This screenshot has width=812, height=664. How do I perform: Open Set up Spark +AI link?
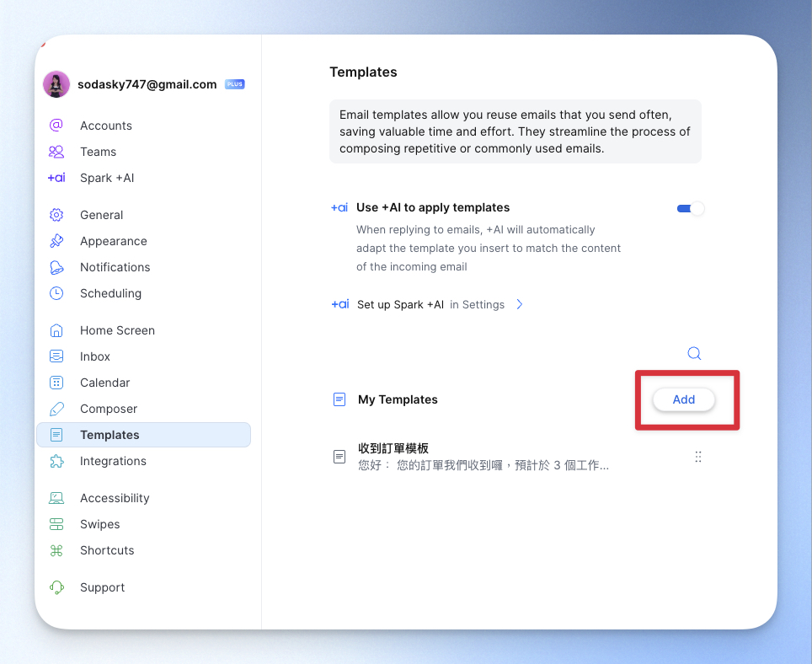tap(400, 304)
